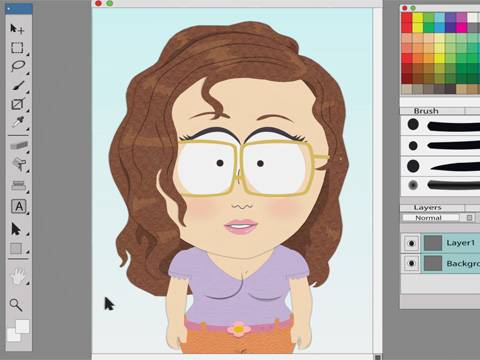Viewport: 480px width, 360px height.
Task: Select the Move tool with plus sign
Action: pos(17,29)
